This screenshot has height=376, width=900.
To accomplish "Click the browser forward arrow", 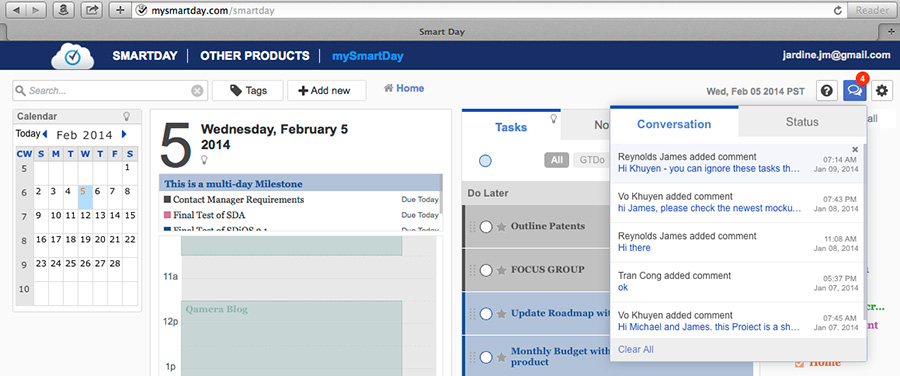I will (36, 10).
